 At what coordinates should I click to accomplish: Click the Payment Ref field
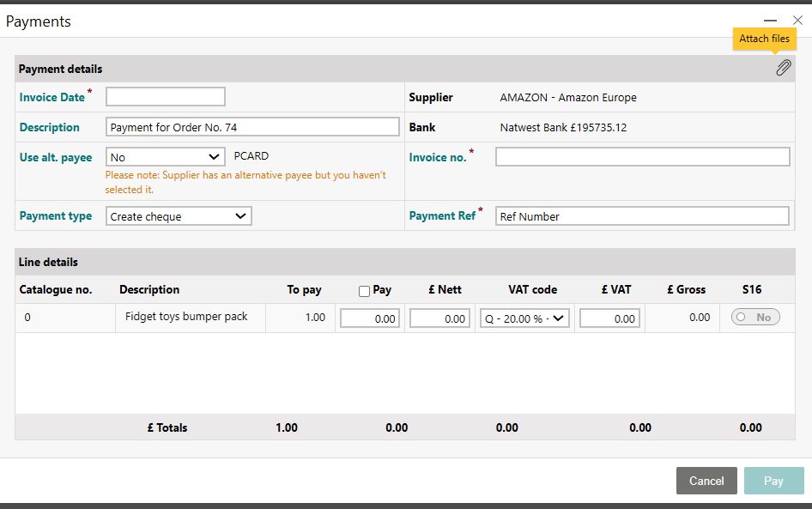click(642, 216)
